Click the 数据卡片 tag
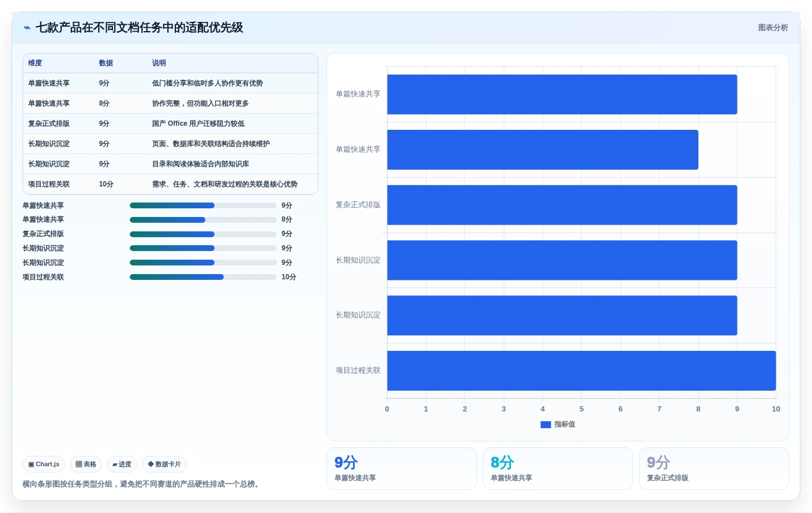The image size is (812, 513). [164, 464]
